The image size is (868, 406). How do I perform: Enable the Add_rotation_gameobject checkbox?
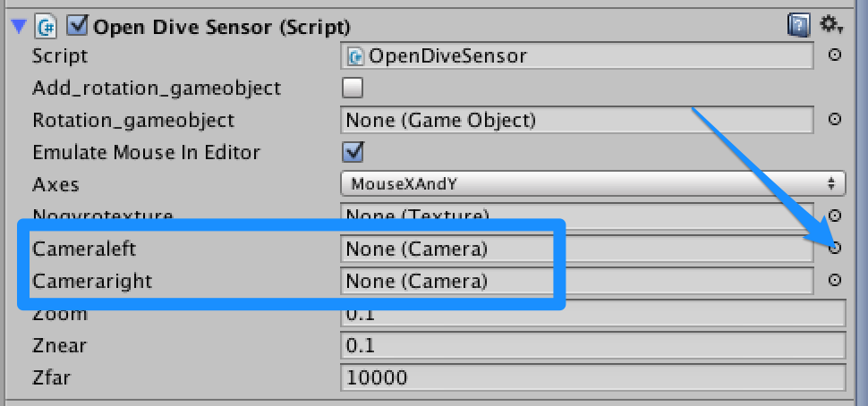353,88
